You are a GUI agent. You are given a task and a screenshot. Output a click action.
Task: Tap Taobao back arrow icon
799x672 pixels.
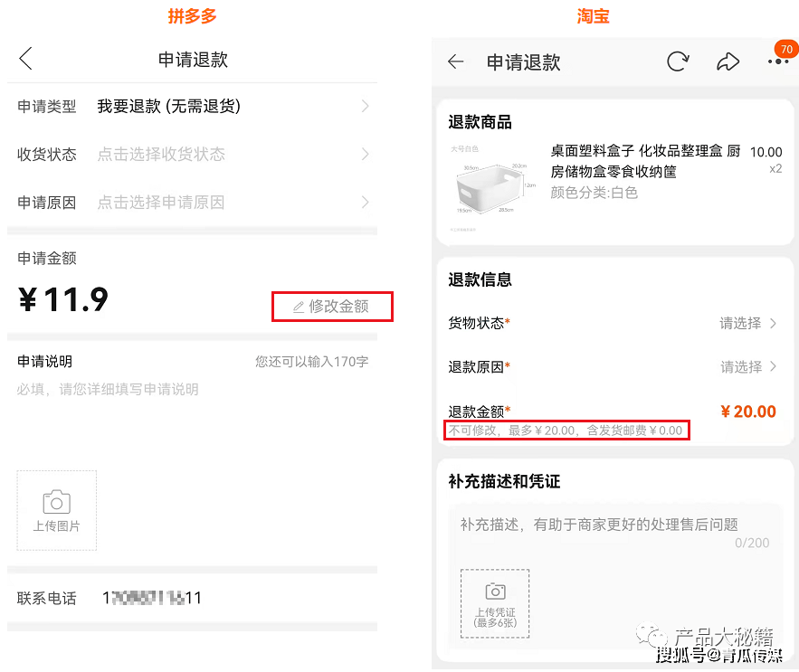tap(455, 62)
